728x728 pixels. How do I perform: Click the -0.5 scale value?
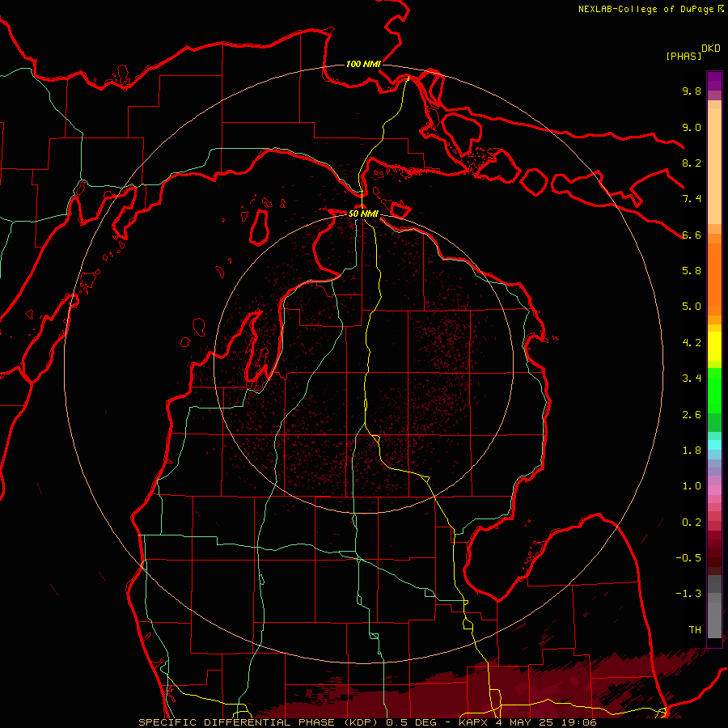[x=688, y=558]
